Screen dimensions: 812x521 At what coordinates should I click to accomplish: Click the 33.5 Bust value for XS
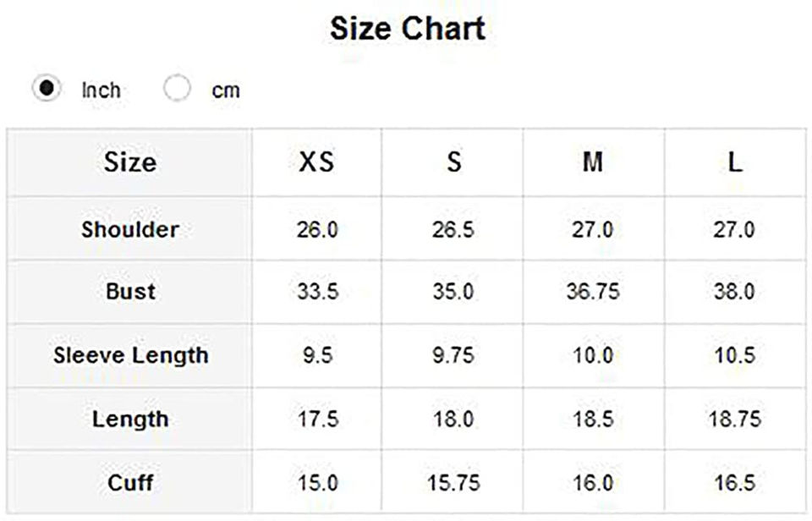(317, 293)
